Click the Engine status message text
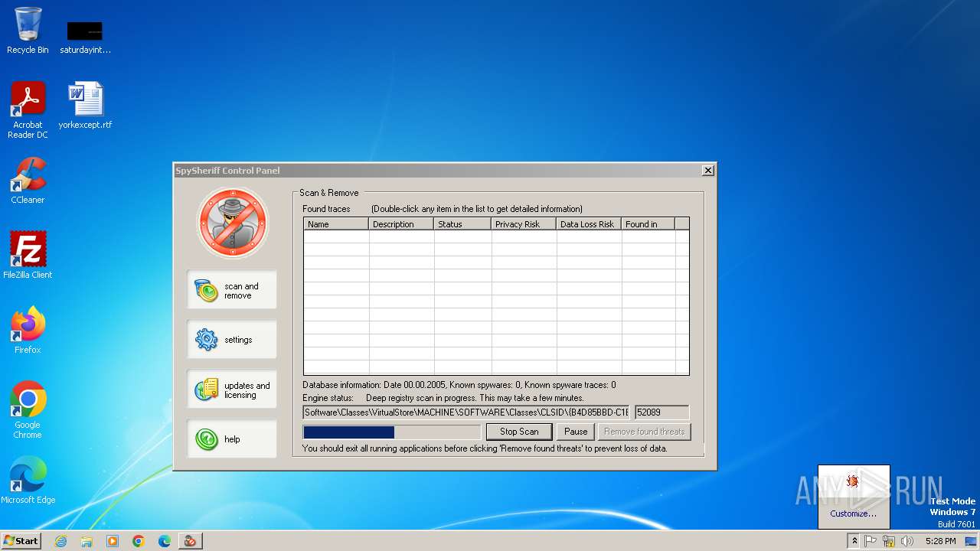980x551 pixels. tap(475, 398)
